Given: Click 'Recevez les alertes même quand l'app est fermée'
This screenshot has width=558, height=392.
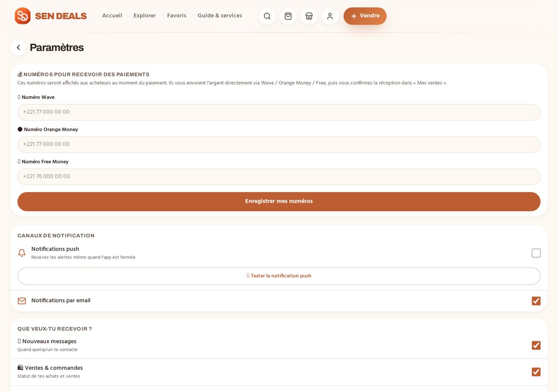Looking at the screenshot, I should point(83,257).
